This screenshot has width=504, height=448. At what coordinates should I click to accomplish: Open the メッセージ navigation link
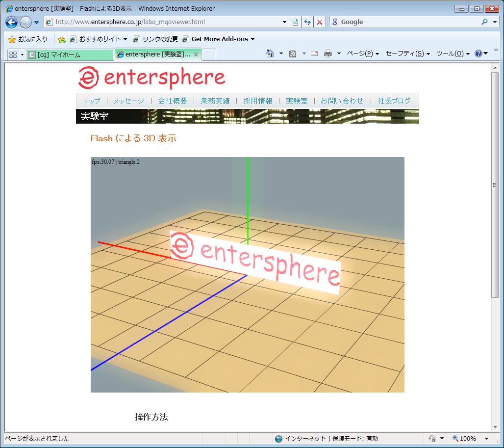click(129, 101)
